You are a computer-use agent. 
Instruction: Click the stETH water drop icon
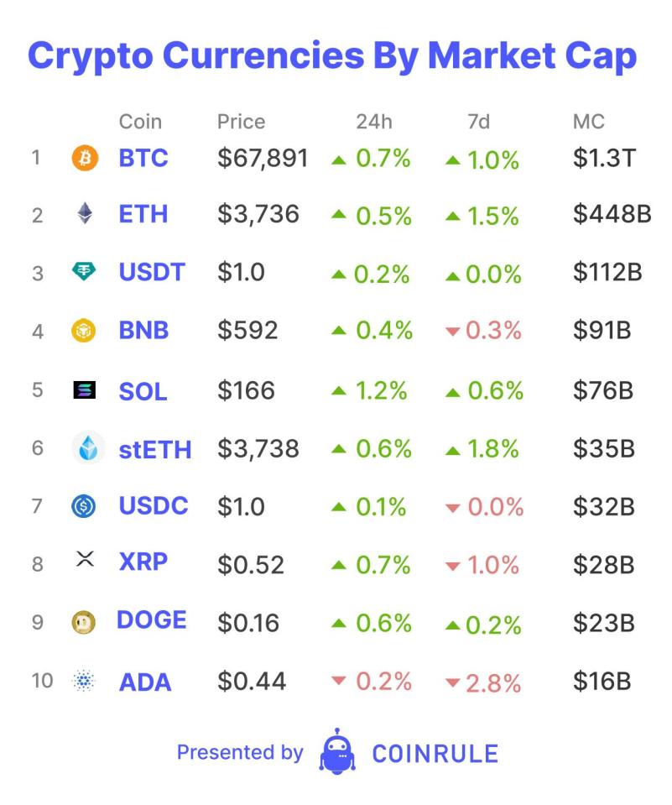[x=88, y=449]
